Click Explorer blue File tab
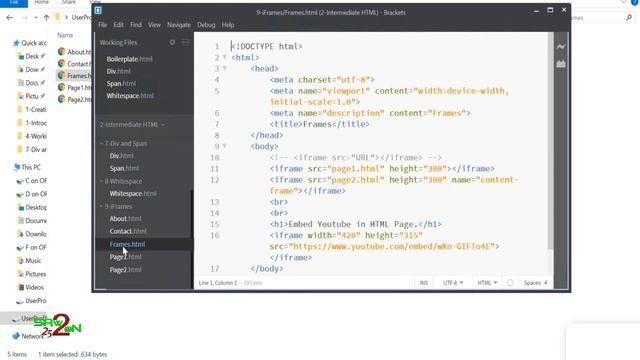The image size is (640, 360). (x=14, y=2)
